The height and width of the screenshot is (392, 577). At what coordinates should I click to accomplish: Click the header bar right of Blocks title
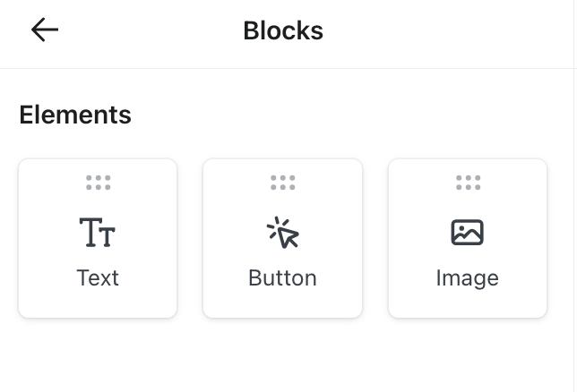(x=448, y=32)
